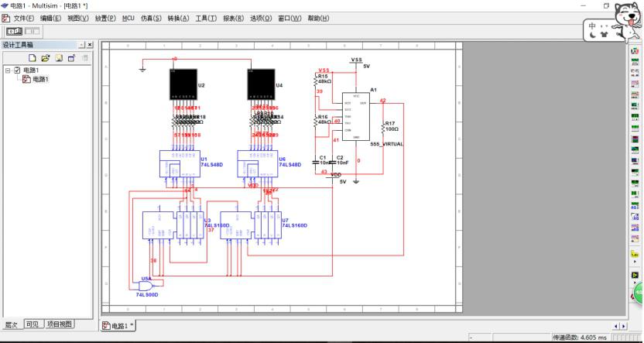644x343 pixels.
Task: Click the green circular badge at the right edge
Action: (639, 292)
